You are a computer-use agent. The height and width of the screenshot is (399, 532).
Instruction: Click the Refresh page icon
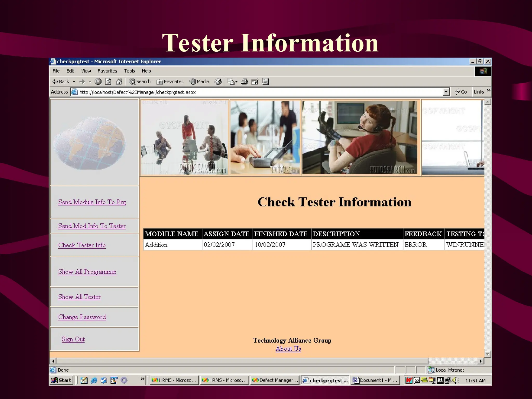[x=108, y=82]
